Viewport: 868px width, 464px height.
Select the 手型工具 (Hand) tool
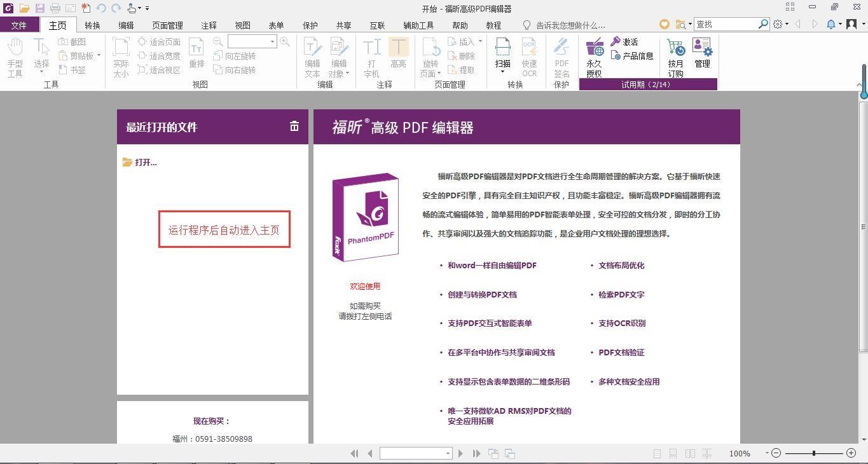pyautogui.click(x=15, y=56)
